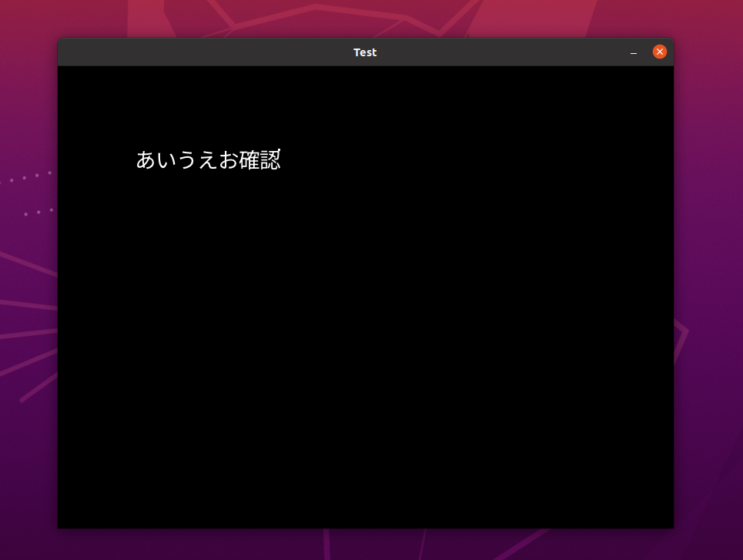This screenshot has width=743, height=560.
Task: Click desktop wallpaper below the Test window
Action: [x=366, y=545]
